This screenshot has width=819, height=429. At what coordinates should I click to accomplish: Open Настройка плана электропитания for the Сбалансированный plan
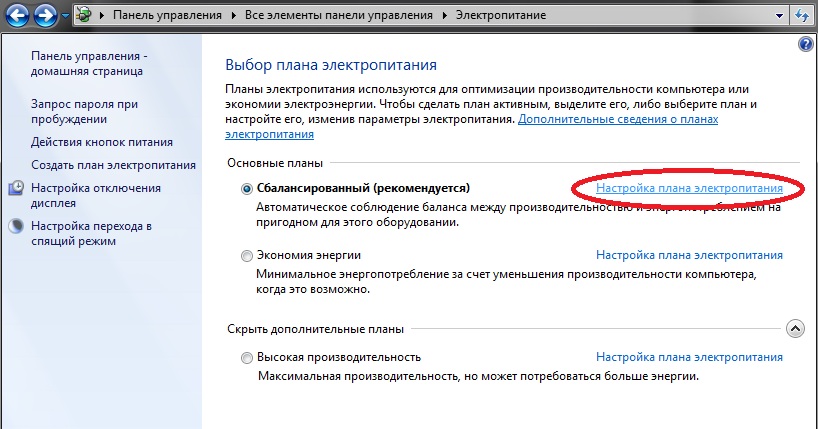coord(689,188)
